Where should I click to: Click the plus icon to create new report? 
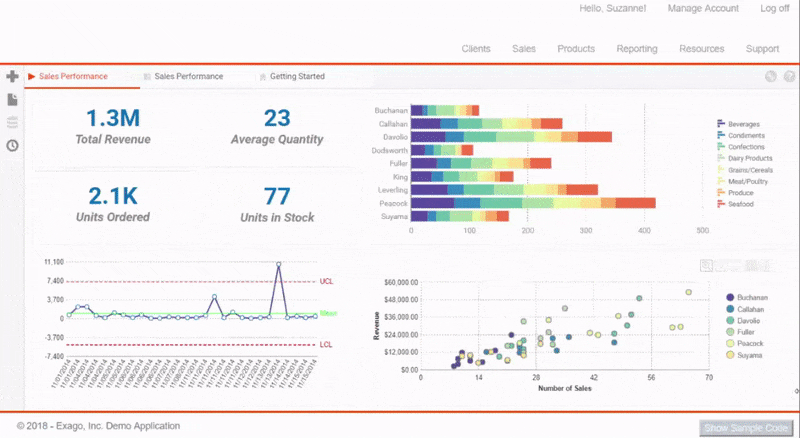click(12, 77)
